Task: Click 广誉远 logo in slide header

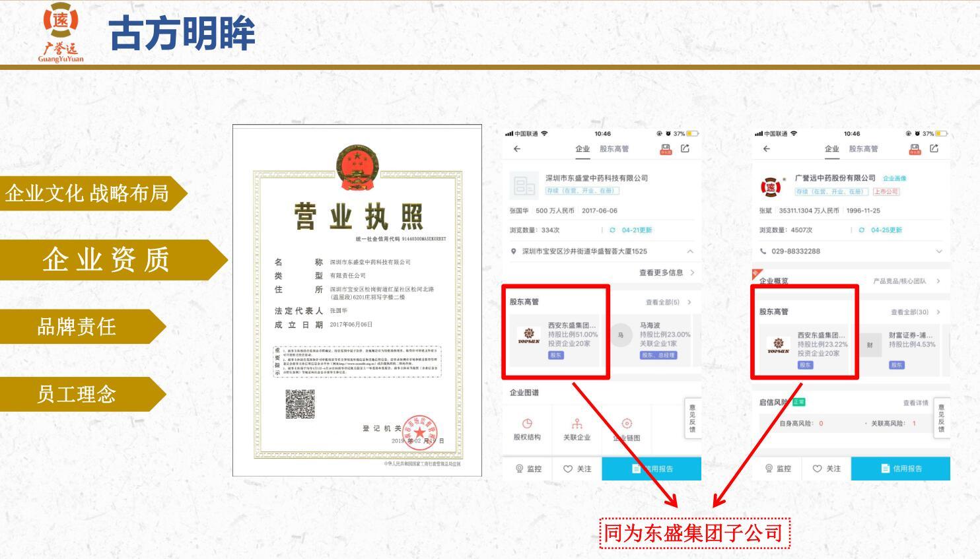Action: click(x=61, y=32)
